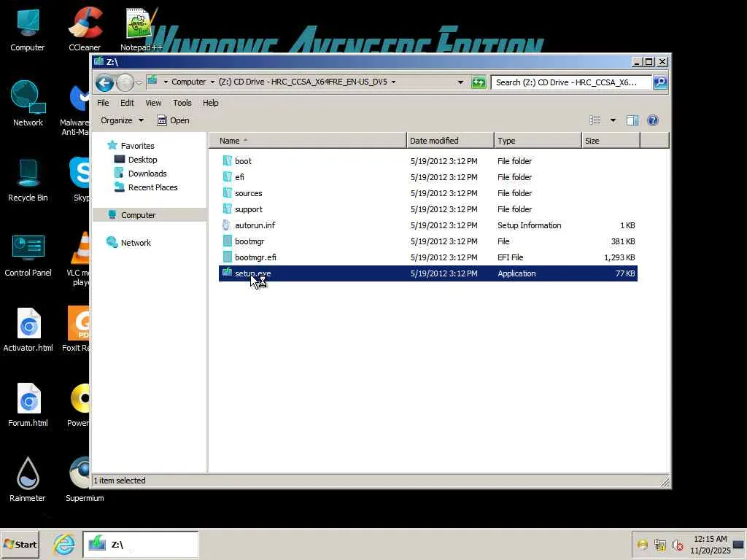Sort files by the Name column
The height and width of the screenshot is (560, 747).
tap(308, 141)
